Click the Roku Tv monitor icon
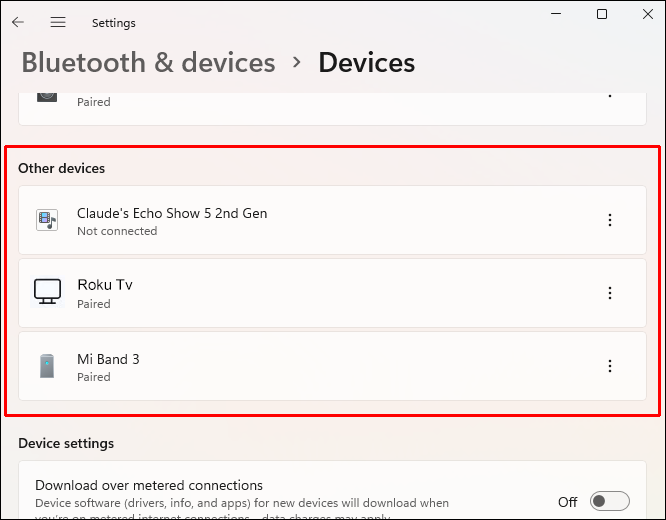 pos(46,292)
